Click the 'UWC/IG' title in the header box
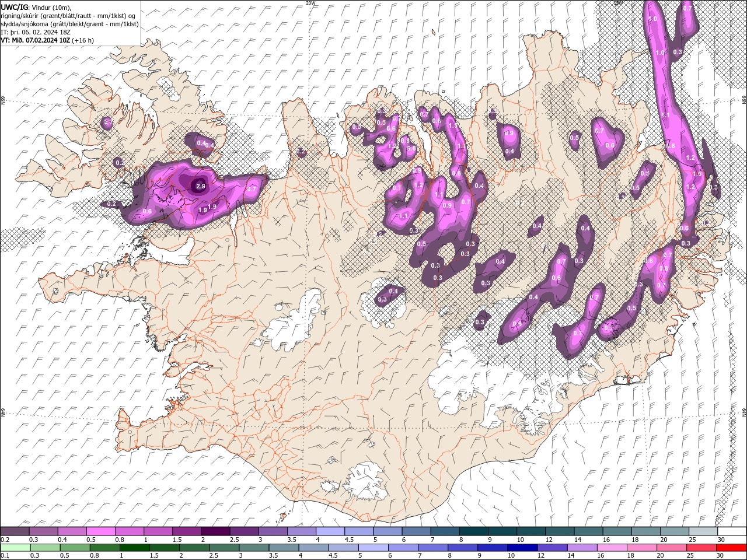The width and height of the screenshot is (747, 560). tap(15, 7)
